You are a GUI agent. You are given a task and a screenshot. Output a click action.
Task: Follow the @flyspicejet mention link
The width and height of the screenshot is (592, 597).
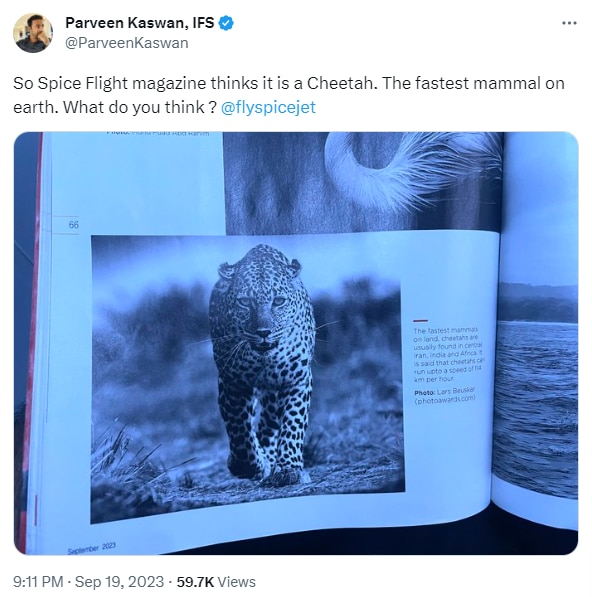pos(268,107)
